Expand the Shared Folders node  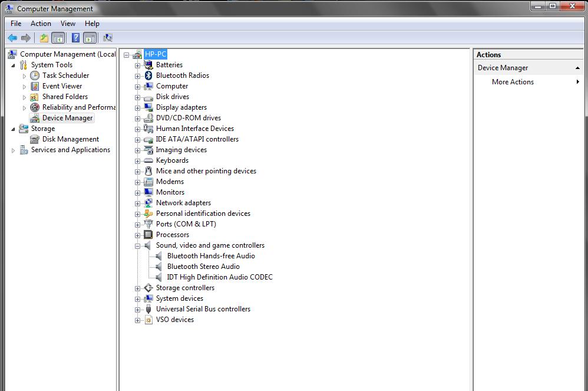click(24, 97)
